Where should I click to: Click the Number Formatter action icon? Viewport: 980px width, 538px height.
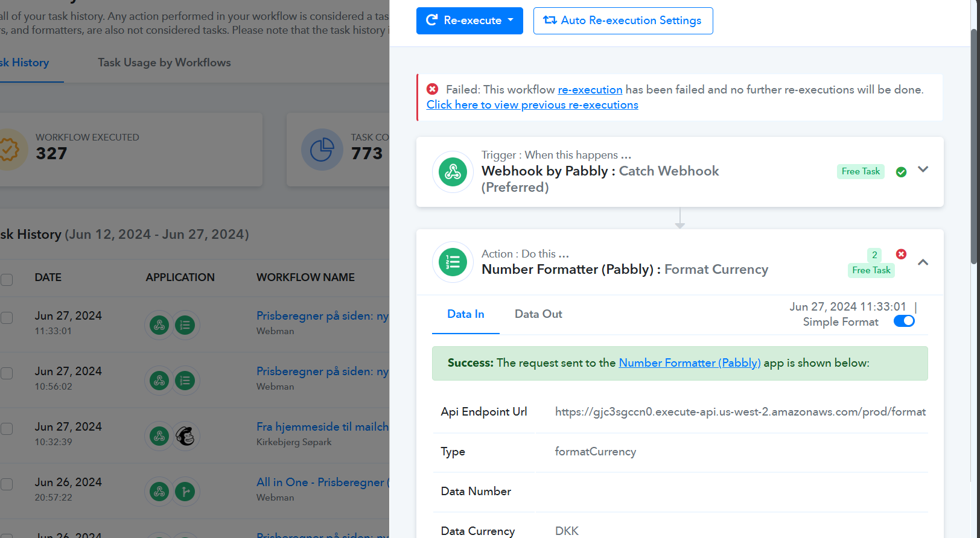[453, 262]
